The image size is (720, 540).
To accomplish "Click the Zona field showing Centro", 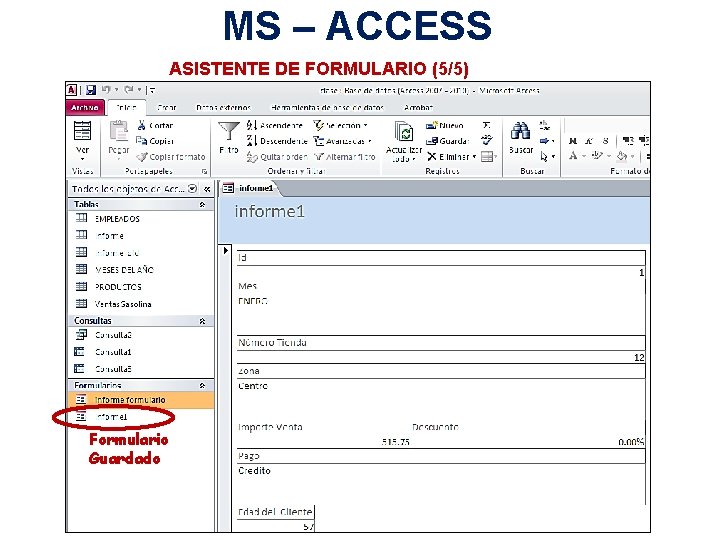I will 441,400.
